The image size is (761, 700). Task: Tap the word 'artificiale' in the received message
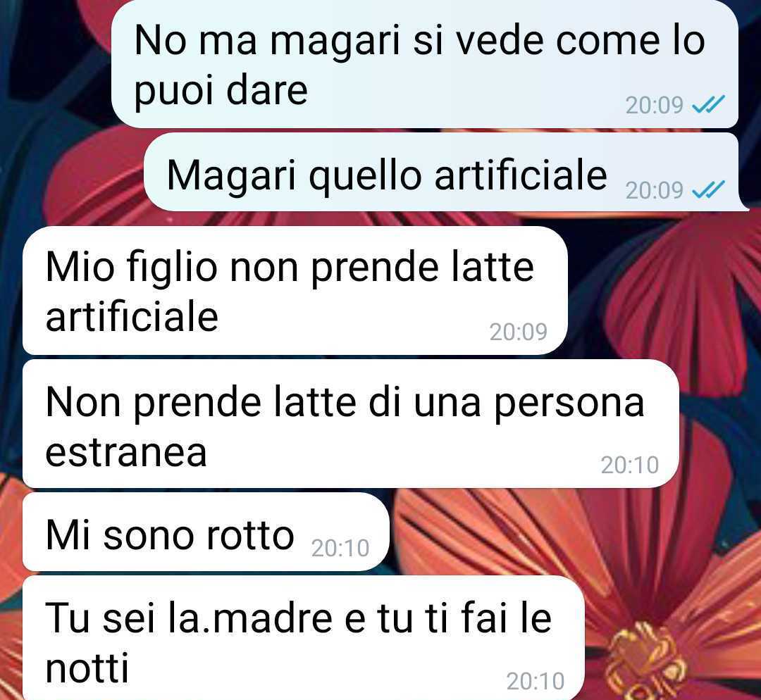point(132,316)
